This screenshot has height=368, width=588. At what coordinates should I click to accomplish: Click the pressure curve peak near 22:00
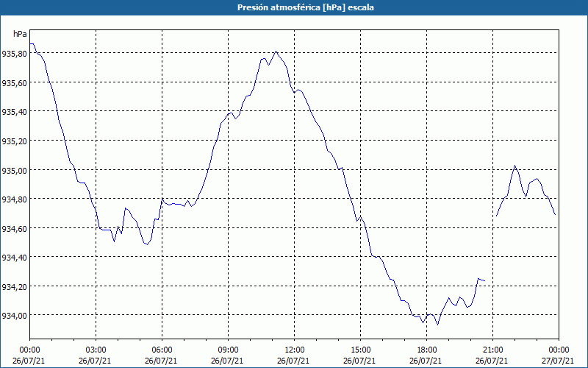click(515, 166)
